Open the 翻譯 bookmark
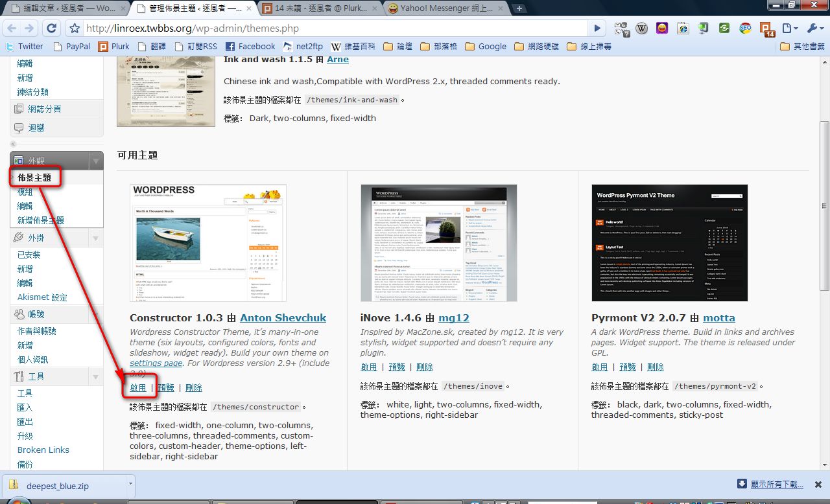The height and width of the screenshot is (504, 830). (153, 47)
